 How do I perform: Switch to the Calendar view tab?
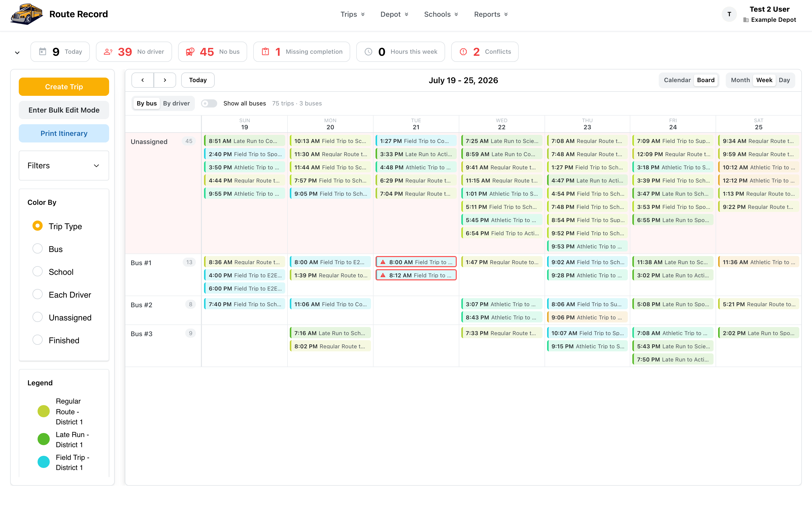[677, 80]
